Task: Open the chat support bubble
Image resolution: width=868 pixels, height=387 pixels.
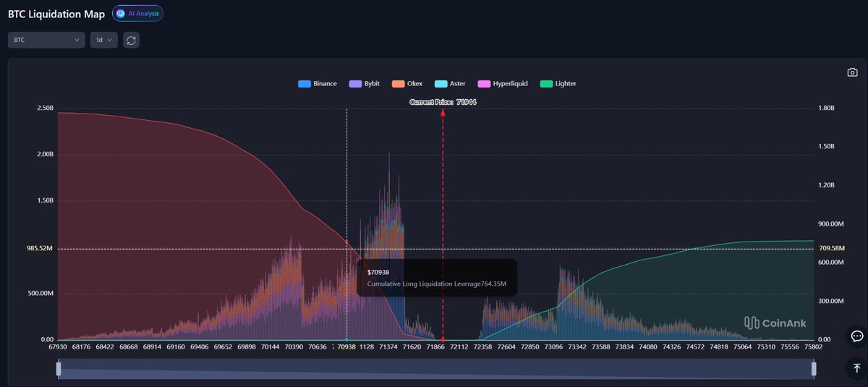Action: 856,336
